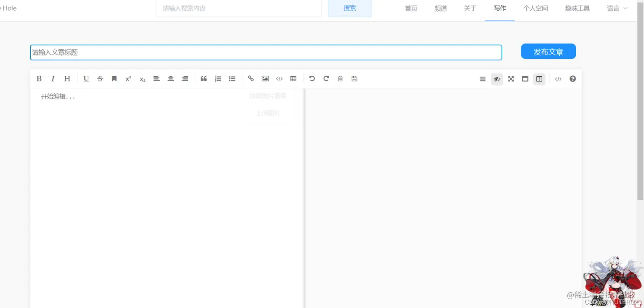This screenshot has height=308, width=644.
Task: Insert a table
Action: (x=293, y=78)
